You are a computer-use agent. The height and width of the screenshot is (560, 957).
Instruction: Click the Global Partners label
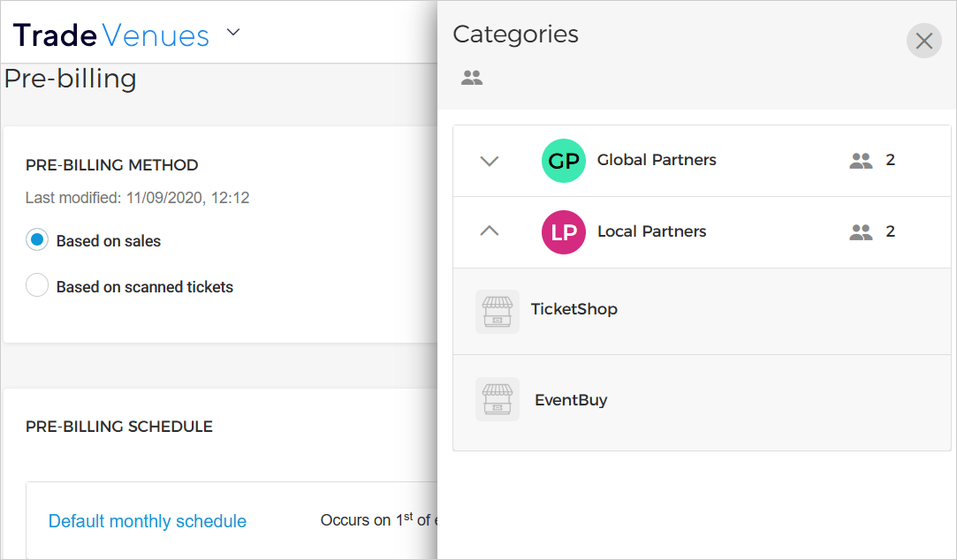tap(657, 160)
